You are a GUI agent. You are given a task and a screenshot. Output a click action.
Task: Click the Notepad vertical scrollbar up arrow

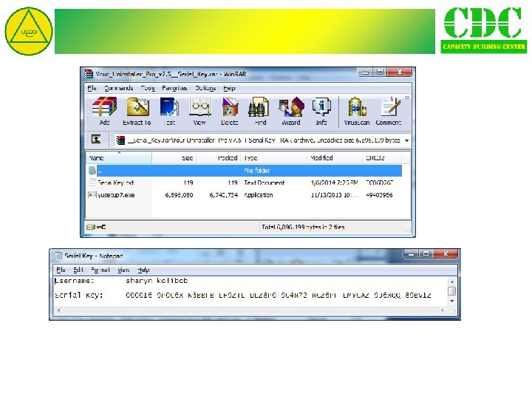point(452,282)
